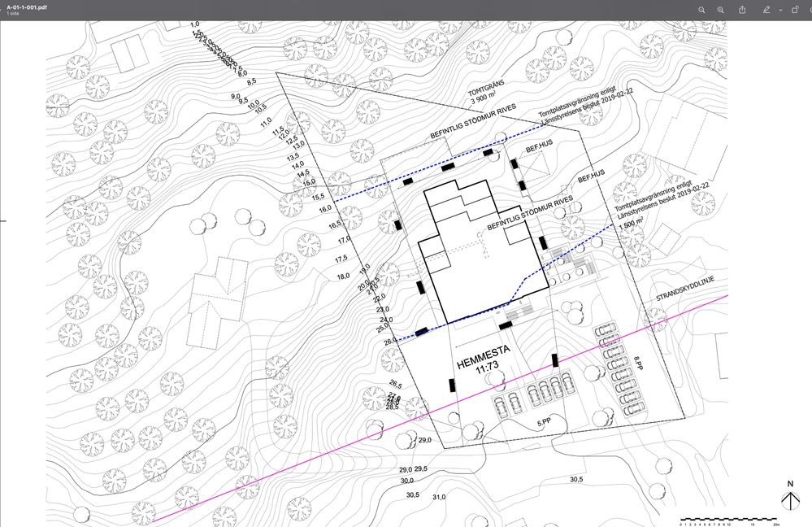The width and height of the screenshot is (812, 527).
Task: Zoom out of the PDF
Action: pos(701,10)
